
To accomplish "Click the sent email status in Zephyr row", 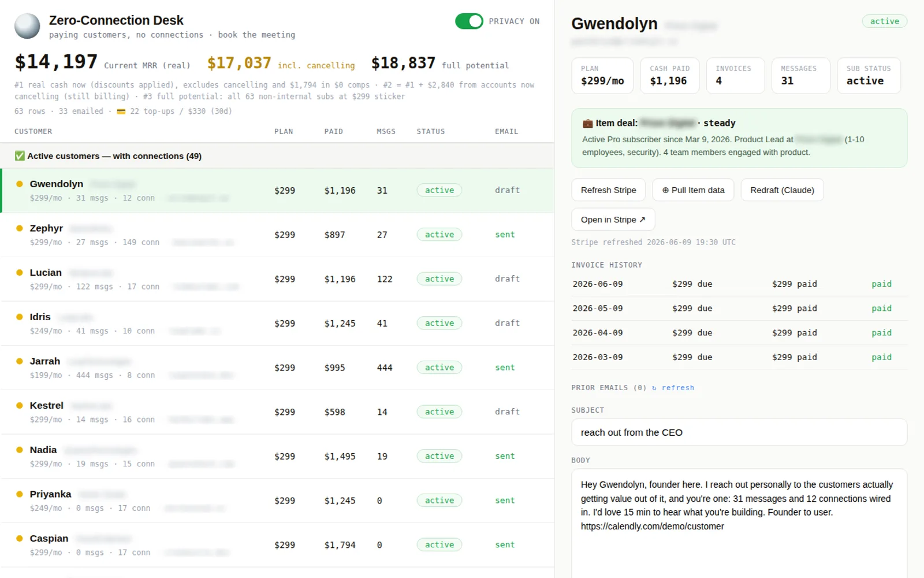I will pyautogui.click(x=505, y=235).
